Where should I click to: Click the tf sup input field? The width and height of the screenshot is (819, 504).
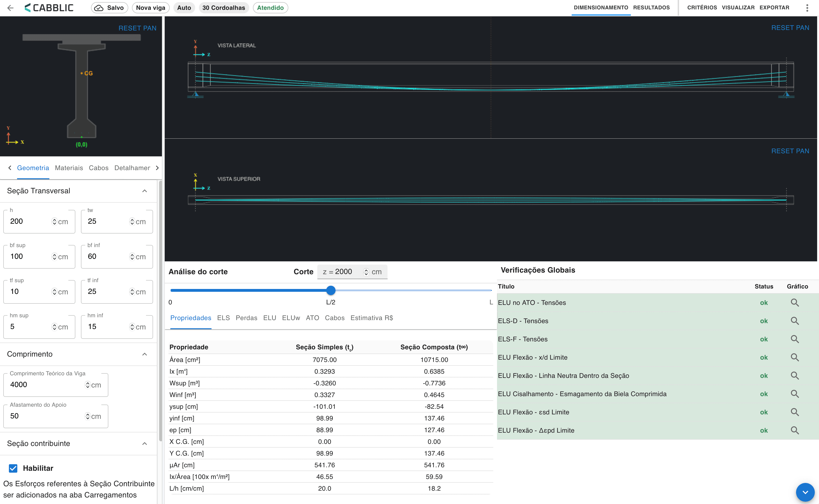click(39, 292)
